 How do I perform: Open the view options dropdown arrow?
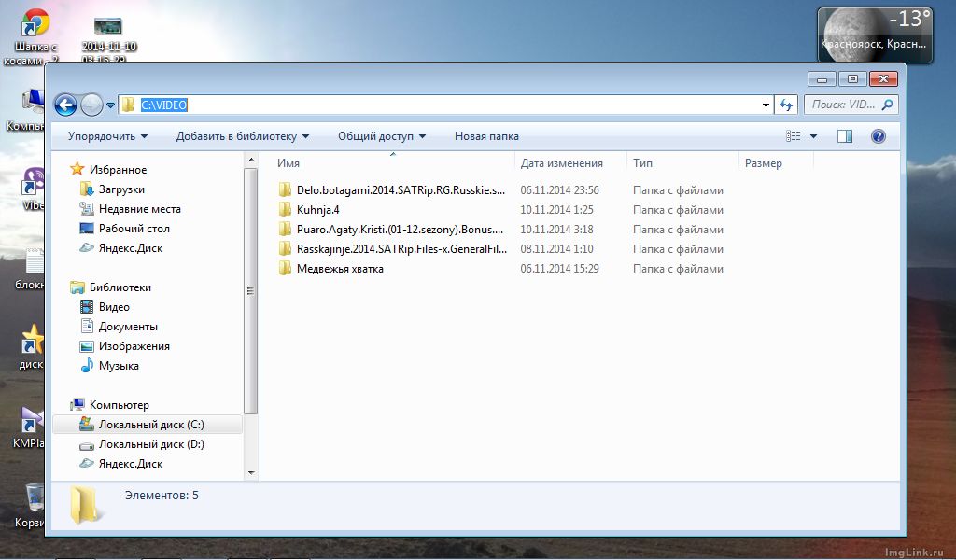813,136
